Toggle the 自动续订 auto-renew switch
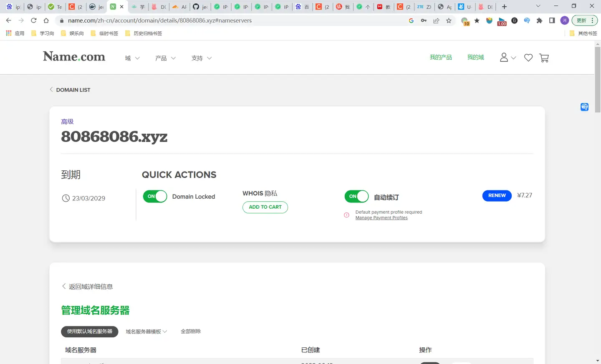 coord(356,196)
